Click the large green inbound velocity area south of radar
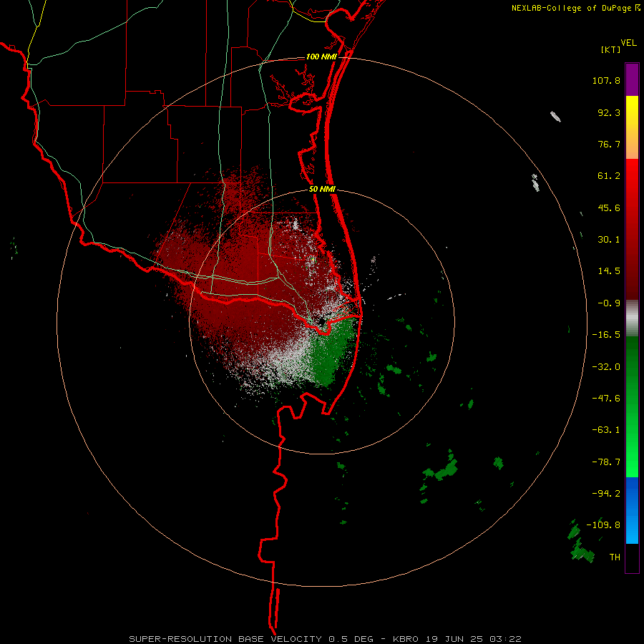The height and width of the screenshot is (644, 644). 331,355
